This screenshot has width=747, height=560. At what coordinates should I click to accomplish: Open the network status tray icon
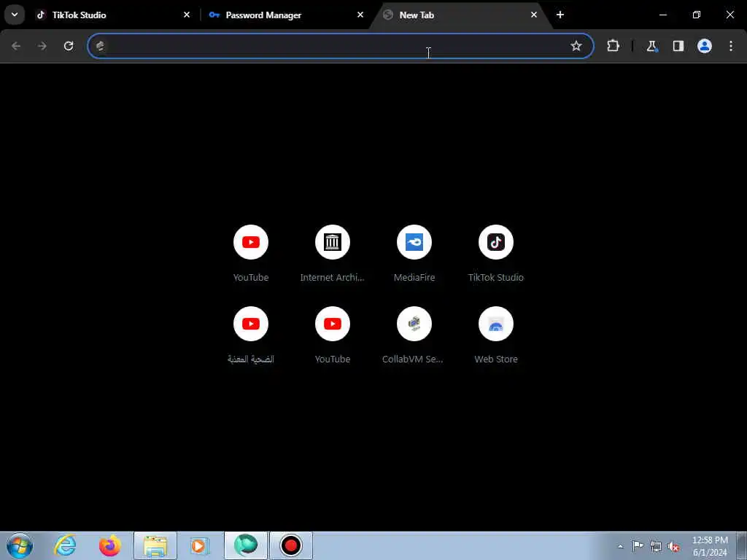tap(656, 546)
